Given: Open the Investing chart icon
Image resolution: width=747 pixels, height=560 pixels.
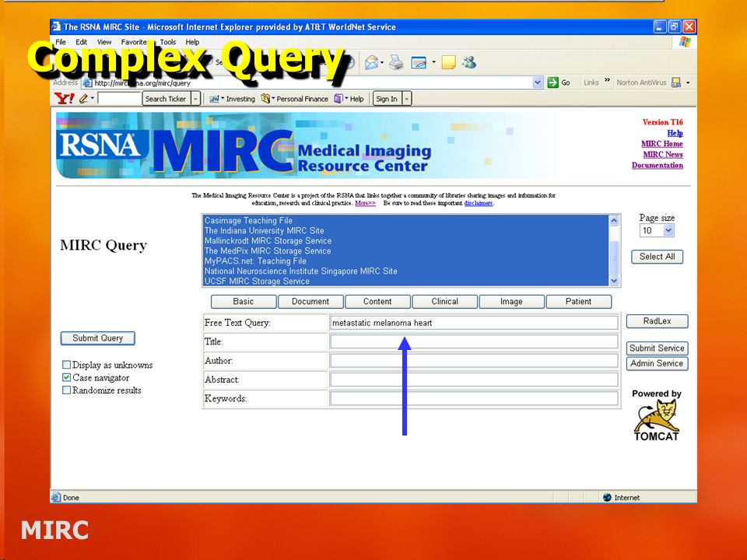Looking at the screenshot, I should [215, 99].
